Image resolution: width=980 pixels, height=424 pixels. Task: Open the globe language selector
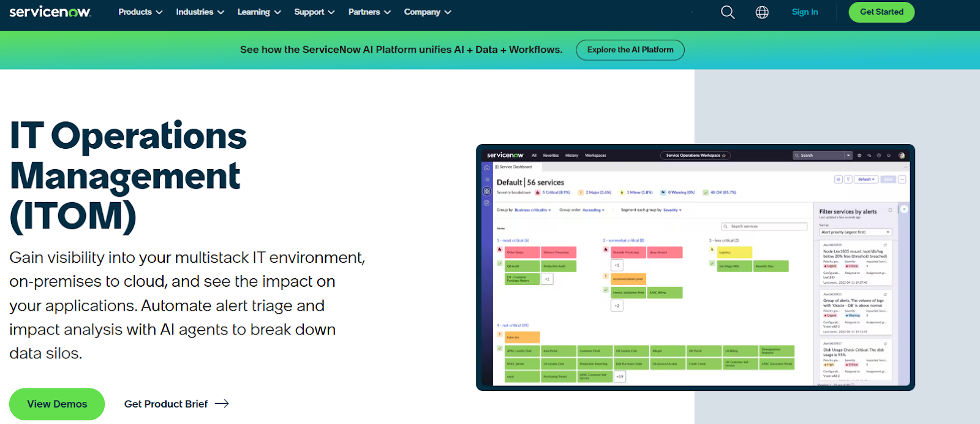pos(762,12)
